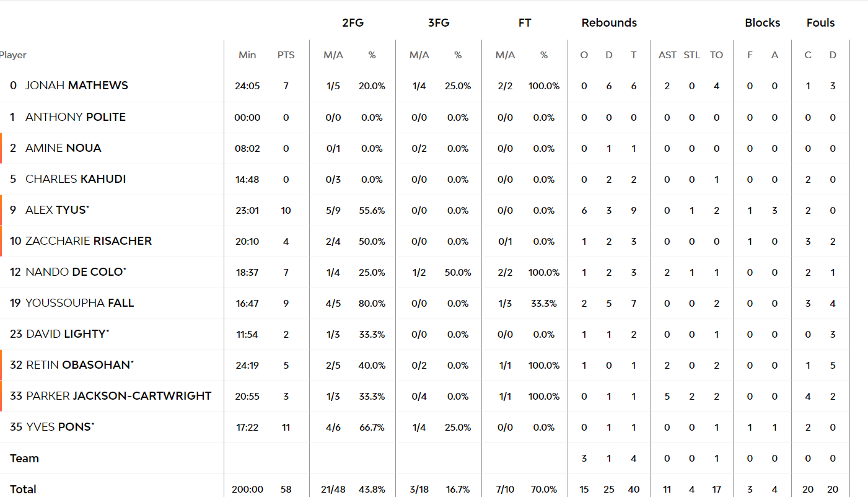Select Zaccharie Risacher name
This screenshot has height=497, width=868.
(x=89, y=240)
